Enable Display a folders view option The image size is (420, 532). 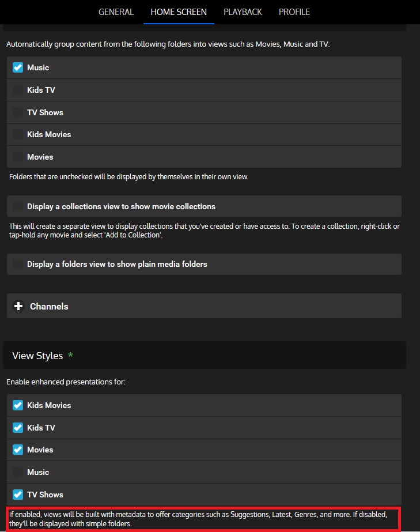(x=18, y=264)
